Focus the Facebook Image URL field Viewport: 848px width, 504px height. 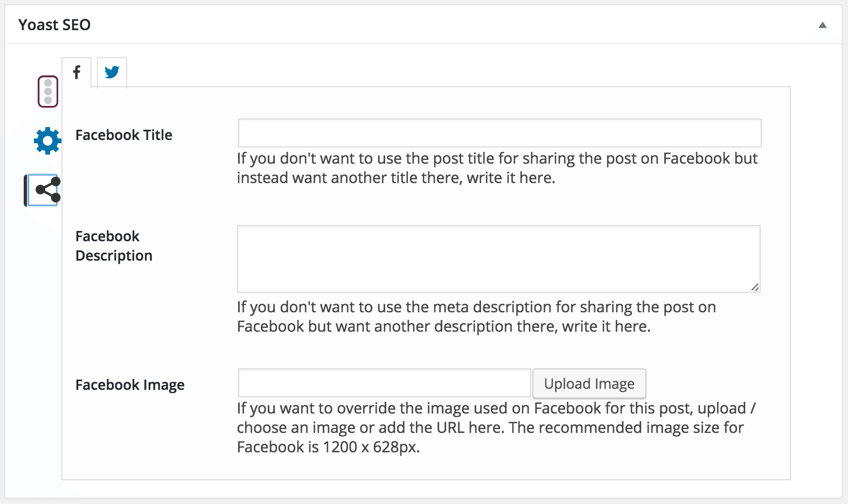385,383
